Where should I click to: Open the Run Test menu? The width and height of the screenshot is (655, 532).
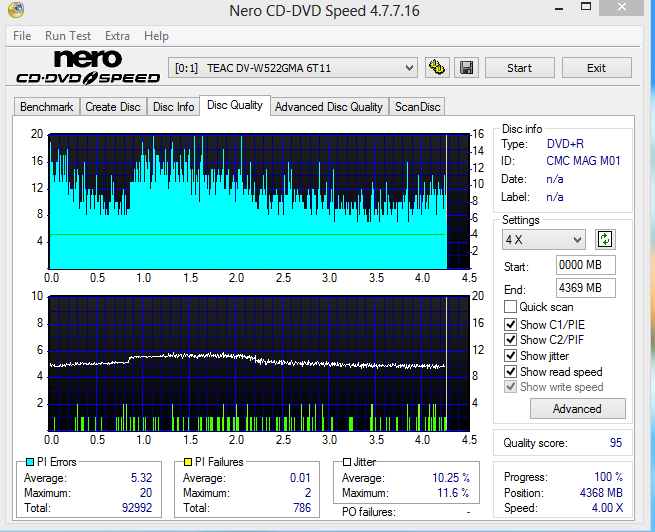point(68,36)
